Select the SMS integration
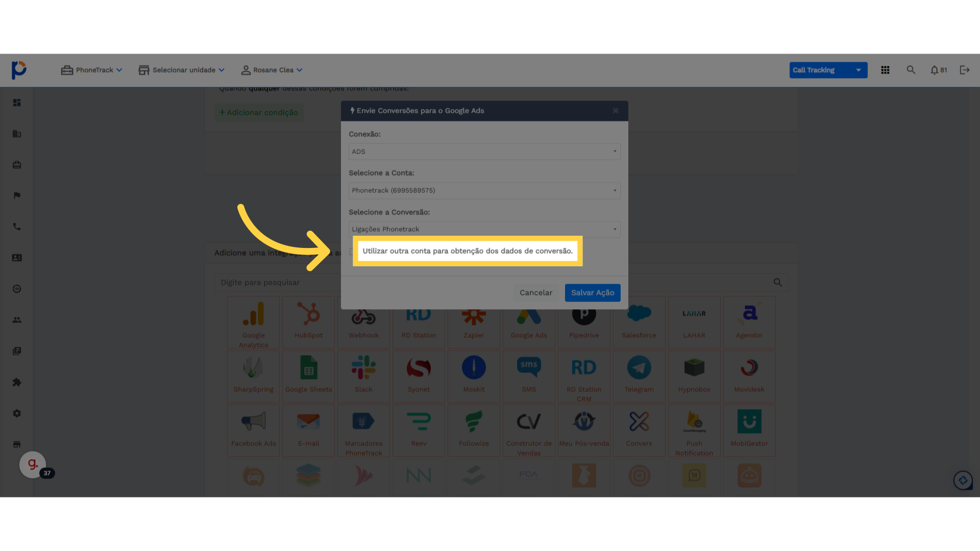980x551 pixels. pos(529,377)
